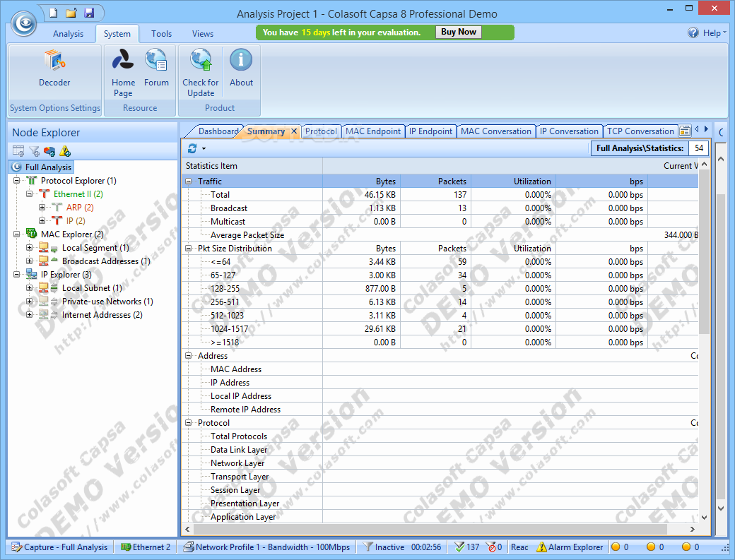Select Local Subnet (1) in tree
The height and width of the screenshot is (560, 735).
click(x=92, y=288)
